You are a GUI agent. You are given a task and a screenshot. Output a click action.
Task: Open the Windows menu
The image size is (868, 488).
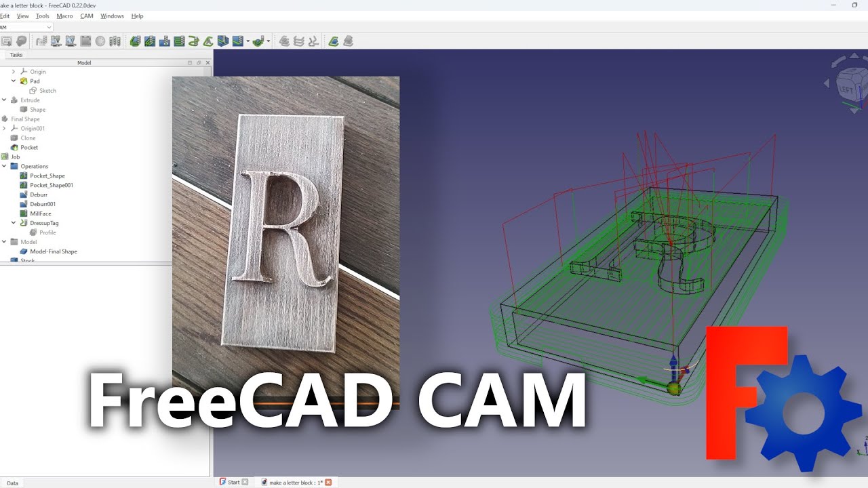[x=112, y=16]
